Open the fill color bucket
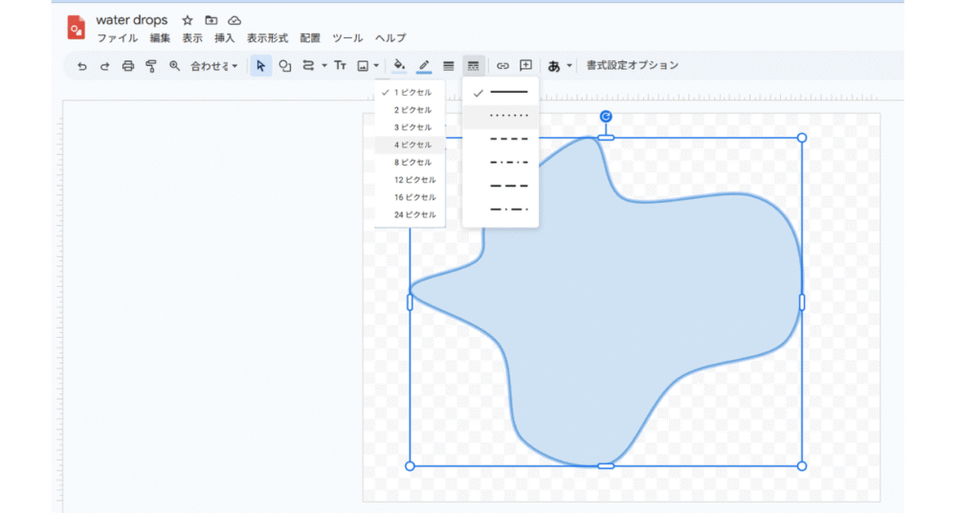This screenshot has height=513, width=980. [x=400, y=66]
